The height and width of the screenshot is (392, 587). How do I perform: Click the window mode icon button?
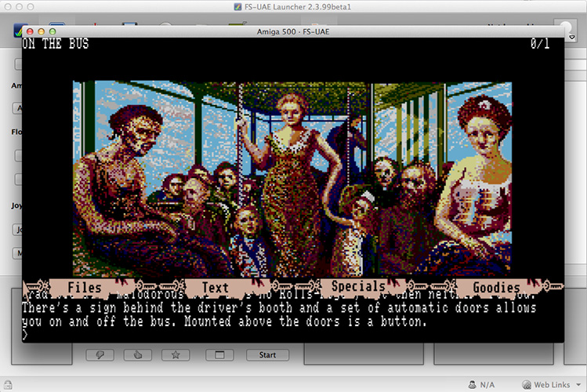[x=219, y=355]
